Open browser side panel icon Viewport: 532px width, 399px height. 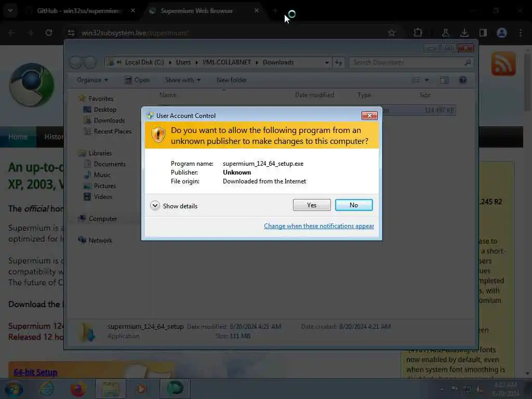coord(483,33)
